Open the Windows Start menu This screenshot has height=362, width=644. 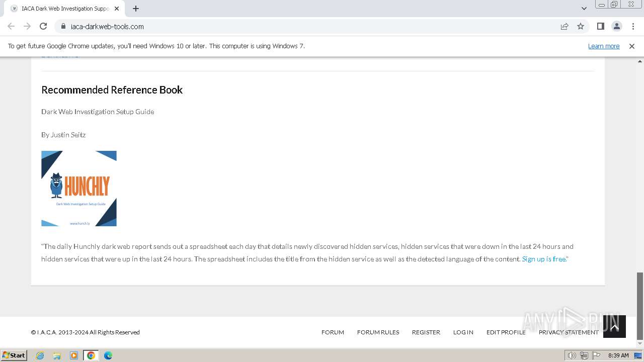click(x=14, y=355)
